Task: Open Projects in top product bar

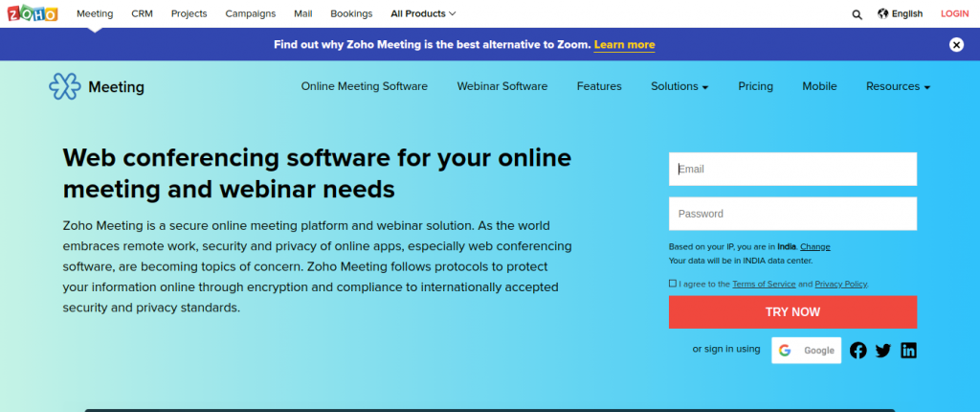Action: 189,13
